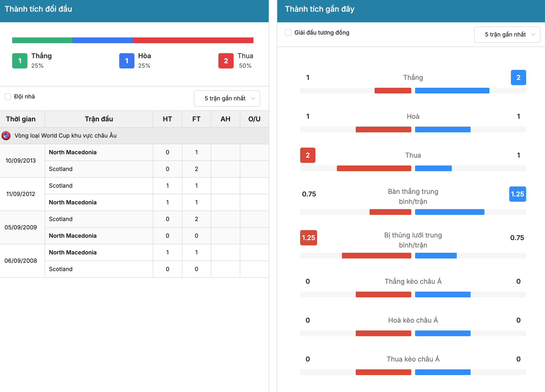Image resolution: width=545 pixels, height=392 pixels.
Task: Click the date 10/09/2013
Action: pos(21,160)
